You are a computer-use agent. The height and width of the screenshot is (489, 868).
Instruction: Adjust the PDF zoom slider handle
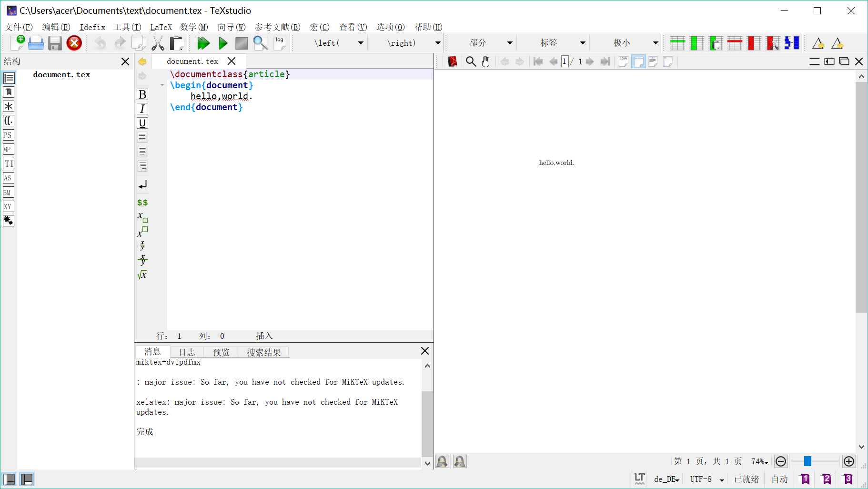coord(807,461)
